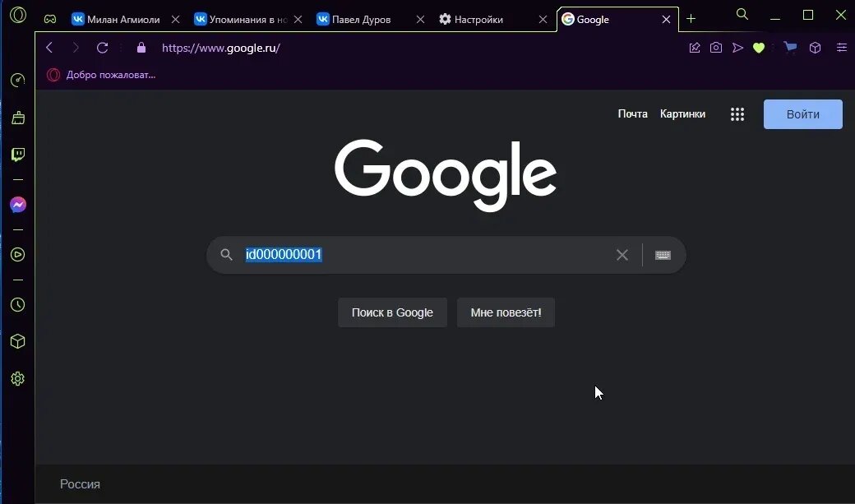
Task: Open History clock icon in sidebar
Action: click(x=18, y=304)
